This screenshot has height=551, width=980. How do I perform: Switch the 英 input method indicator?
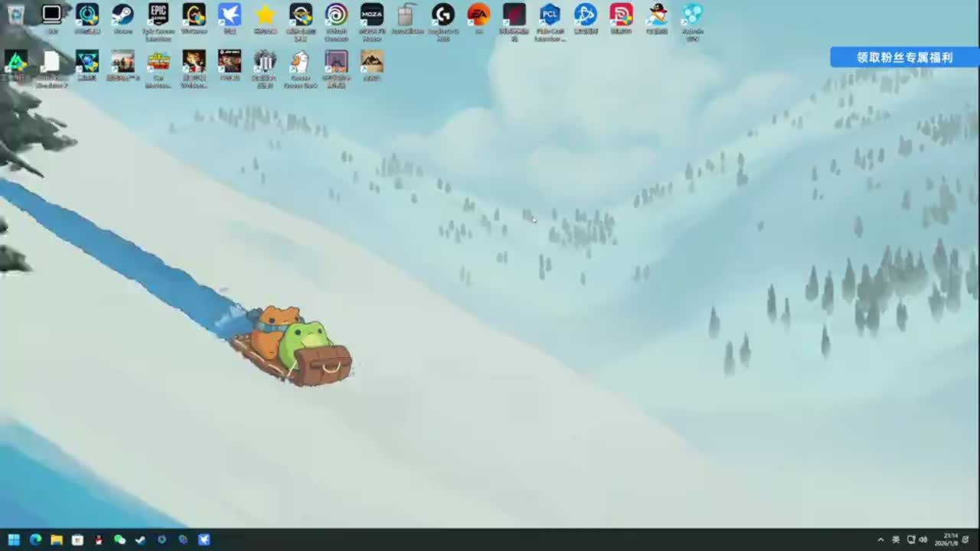click(x=896, y=540)
